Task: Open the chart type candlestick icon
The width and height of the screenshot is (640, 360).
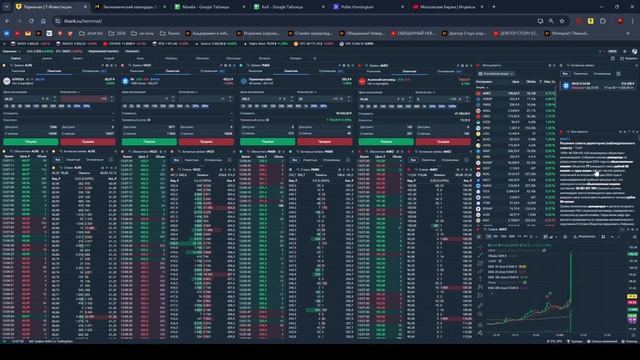Action: pos(545,237)
